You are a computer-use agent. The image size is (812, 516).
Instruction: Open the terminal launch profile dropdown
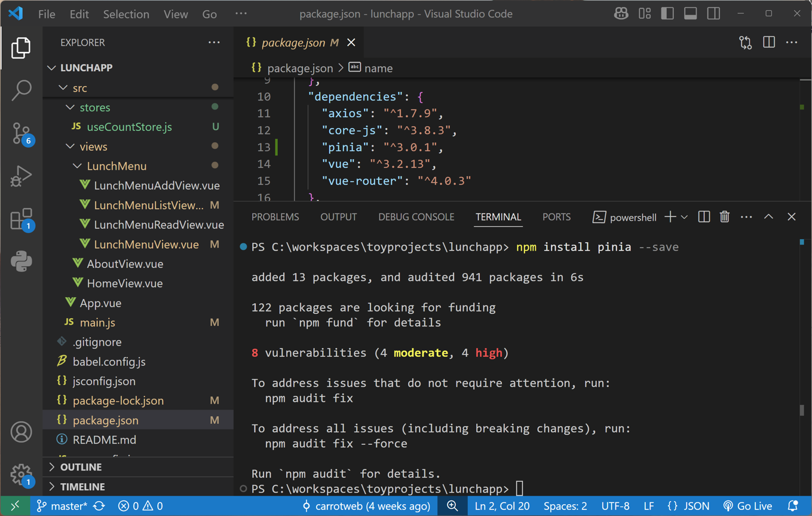685,217
